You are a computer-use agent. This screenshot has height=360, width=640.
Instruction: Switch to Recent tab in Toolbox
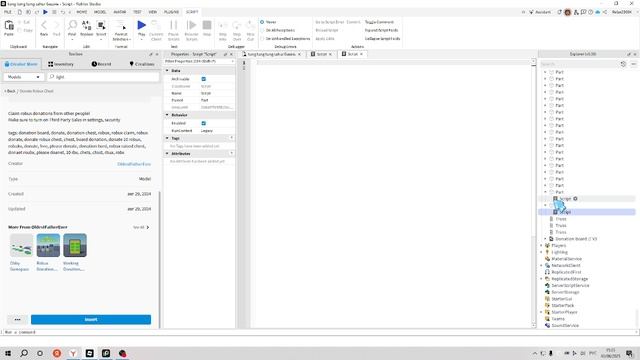(x=101, y=64)
